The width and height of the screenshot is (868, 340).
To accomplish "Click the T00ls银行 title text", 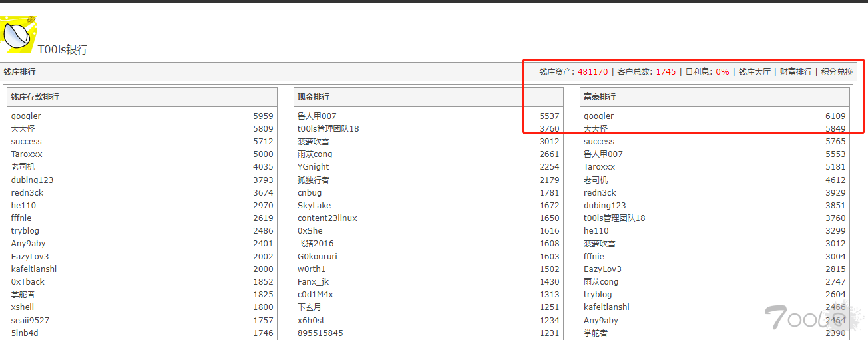I will click(x=63, y=50).
